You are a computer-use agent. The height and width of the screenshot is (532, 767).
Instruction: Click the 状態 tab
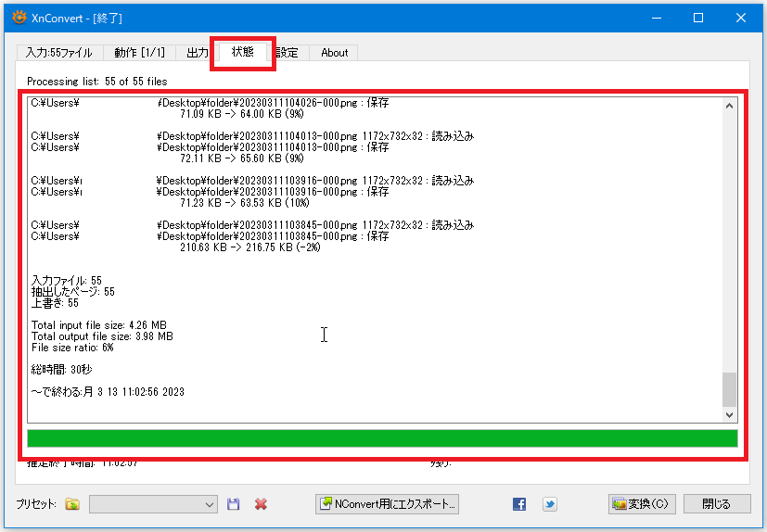242,52
